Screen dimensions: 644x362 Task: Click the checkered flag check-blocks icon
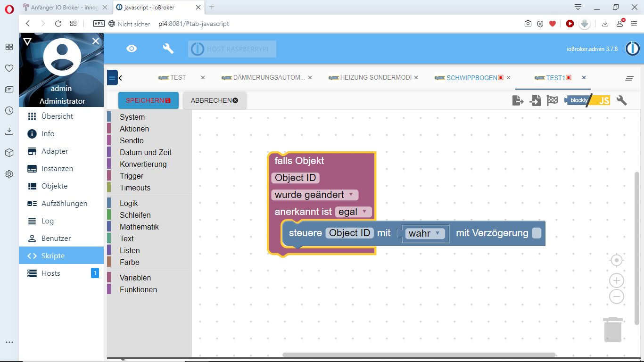coord(552,100)
